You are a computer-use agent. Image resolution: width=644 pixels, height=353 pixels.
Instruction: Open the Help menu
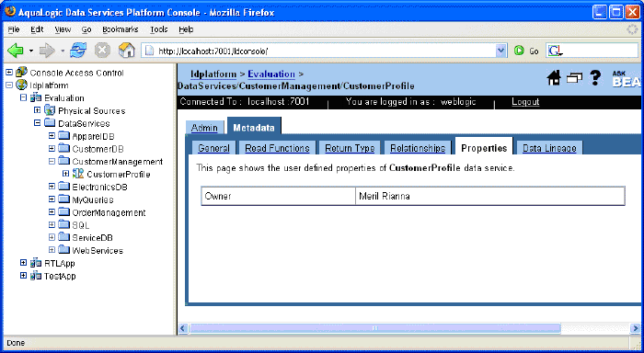click(x=186, y=29)
